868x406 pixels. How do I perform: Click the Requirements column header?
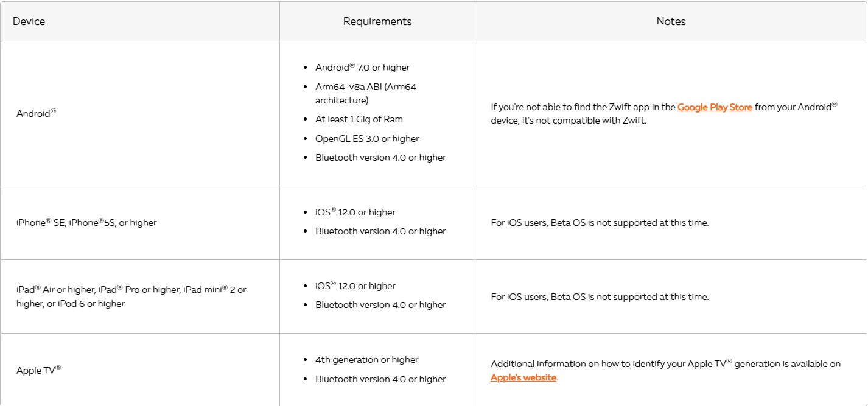[x=377, y=21]
